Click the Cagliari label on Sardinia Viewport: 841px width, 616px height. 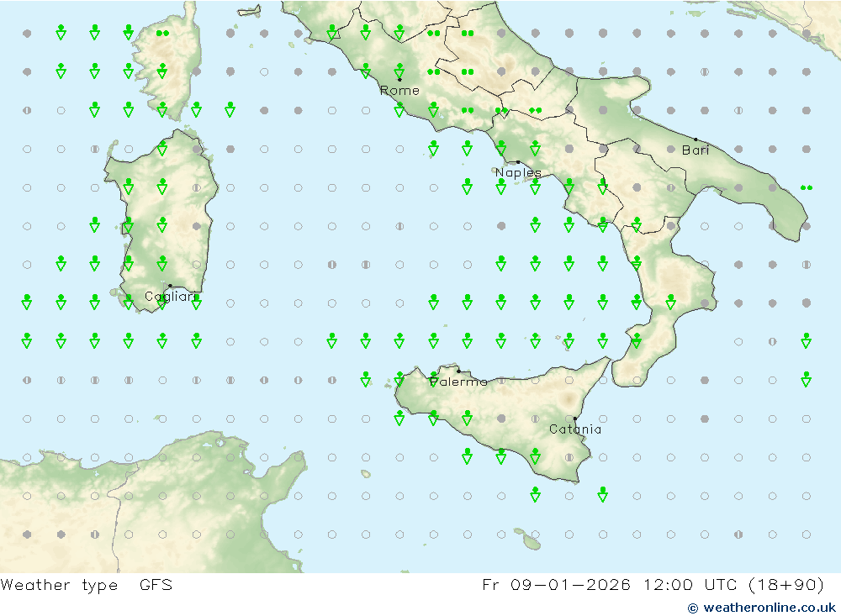point(171,297)
